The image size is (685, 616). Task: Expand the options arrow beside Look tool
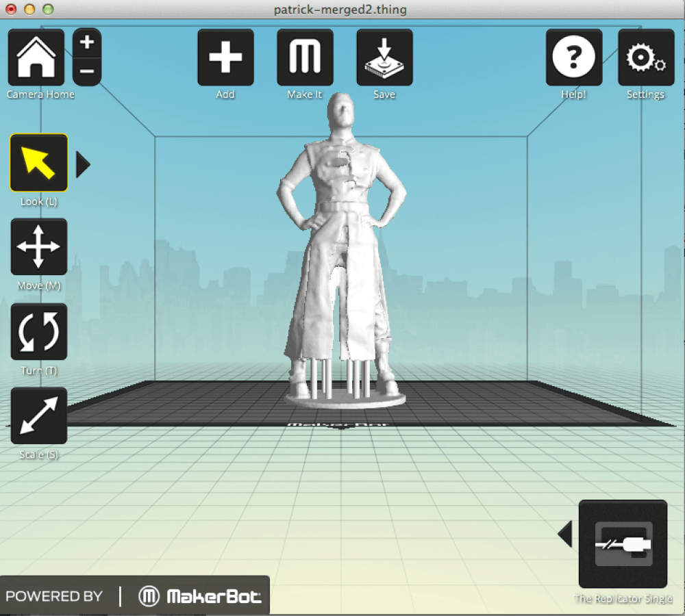(83, 165)
